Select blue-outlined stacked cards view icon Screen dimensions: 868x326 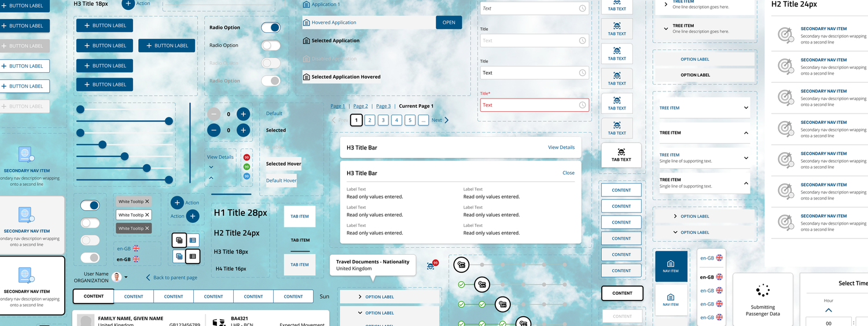point(179,256)
